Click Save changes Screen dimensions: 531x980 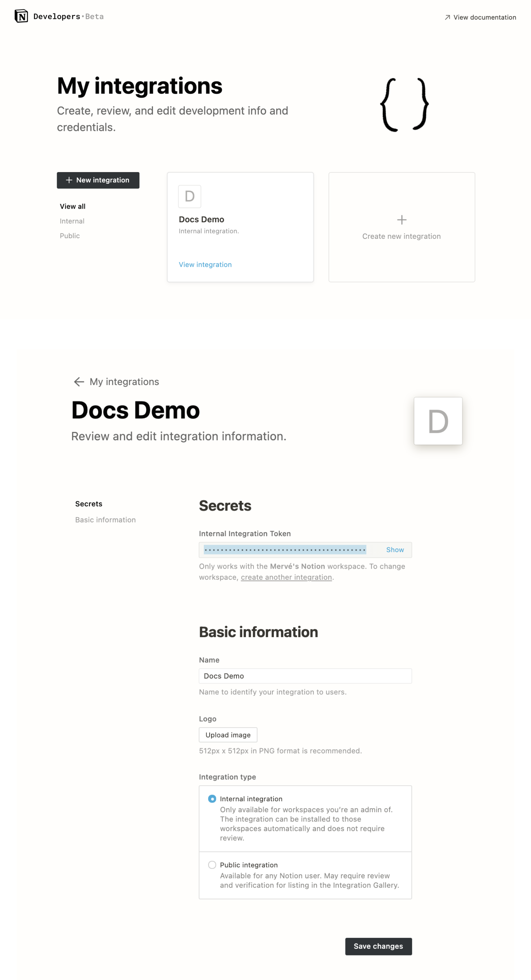[378, 946]
